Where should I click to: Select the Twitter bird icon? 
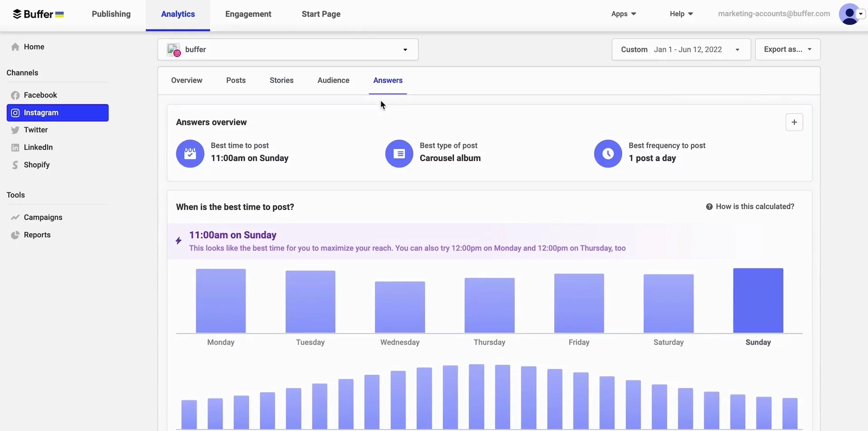point(15,130)
